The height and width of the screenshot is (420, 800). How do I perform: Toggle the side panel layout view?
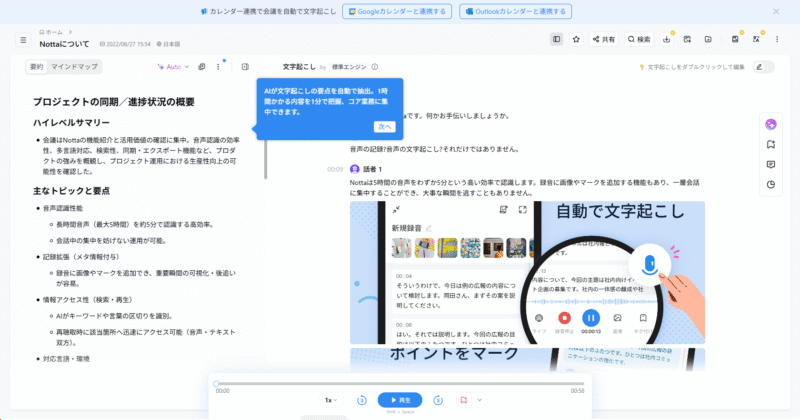556,39
